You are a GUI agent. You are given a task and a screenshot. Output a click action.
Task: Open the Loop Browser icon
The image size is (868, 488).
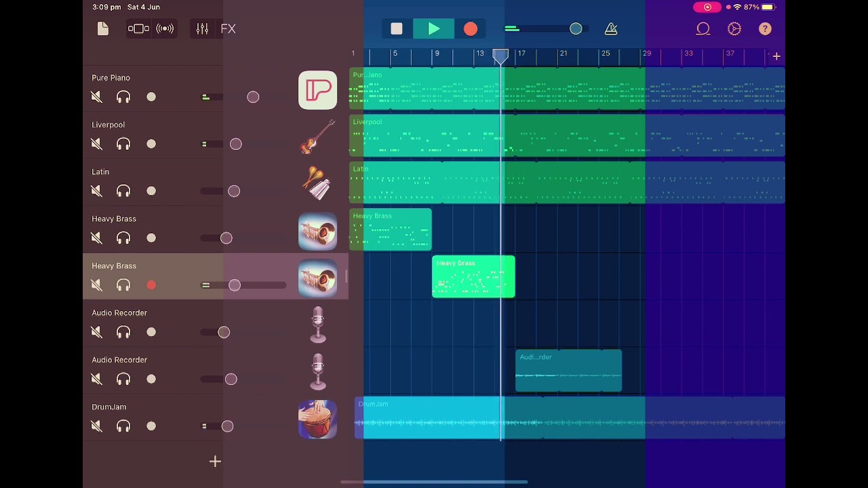tap(703, 28)
